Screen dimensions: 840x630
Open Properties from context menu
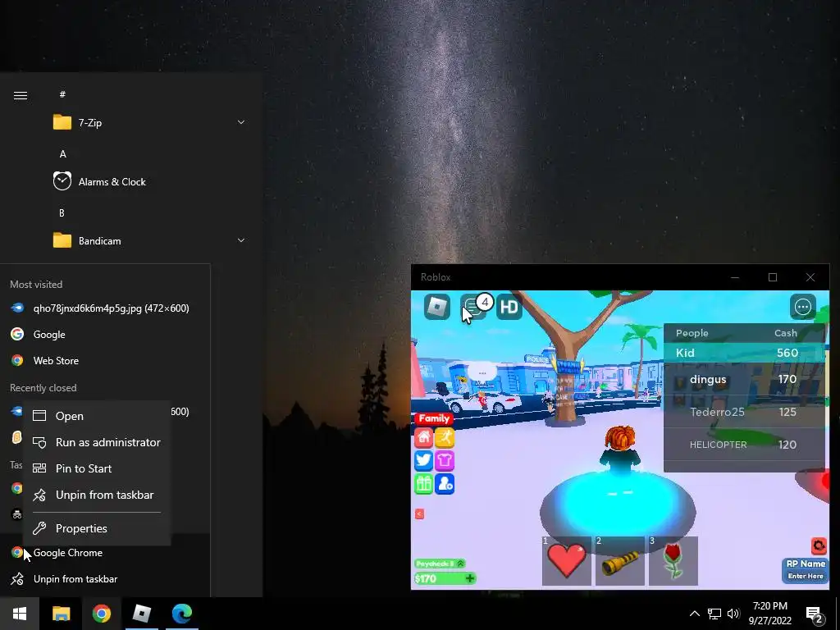(x=97, y=528)
